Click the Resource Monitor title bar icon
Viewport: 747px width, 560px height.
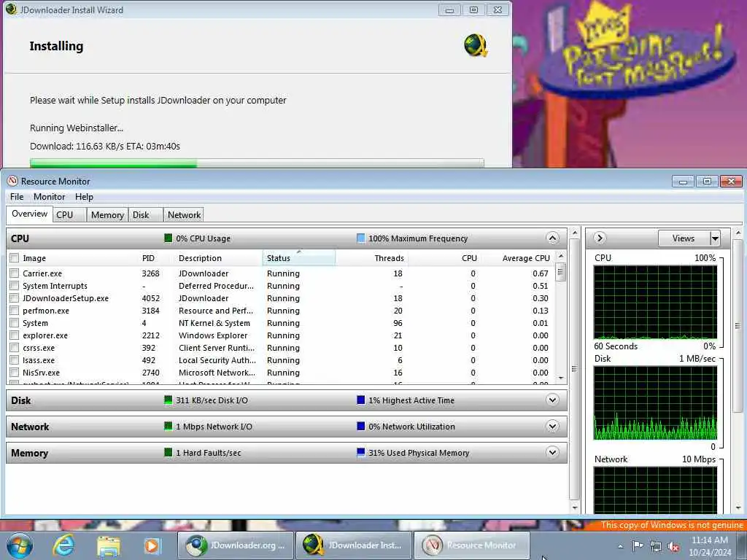click(x=12, y=181)
